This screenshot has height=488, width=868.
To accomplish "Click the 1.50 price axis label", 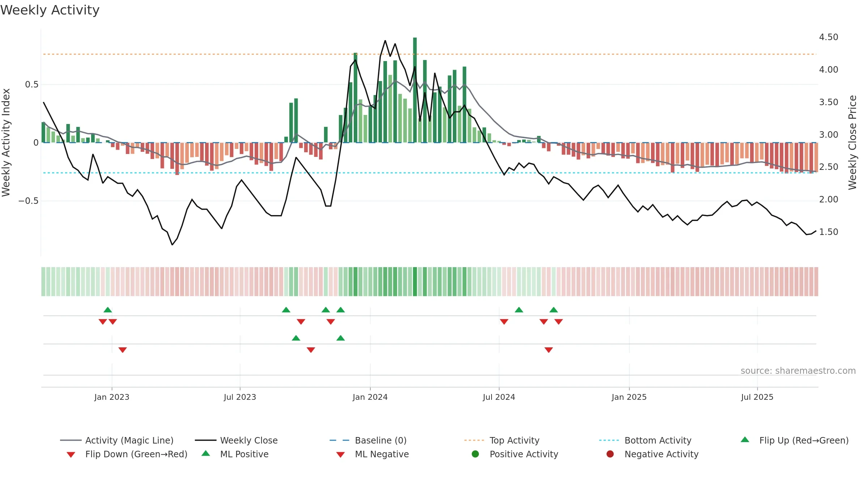I will (x=829, y=232).
